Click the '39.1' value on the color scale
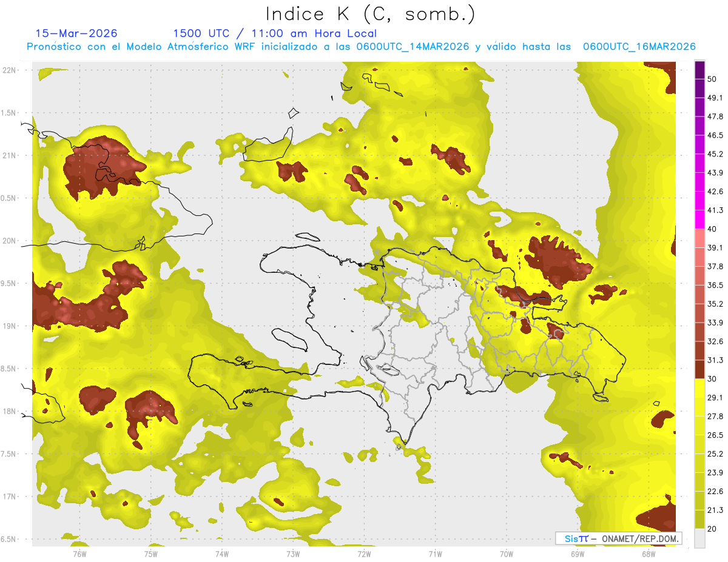The width and height of the screenshot is (728, 562). coord(715,247)
